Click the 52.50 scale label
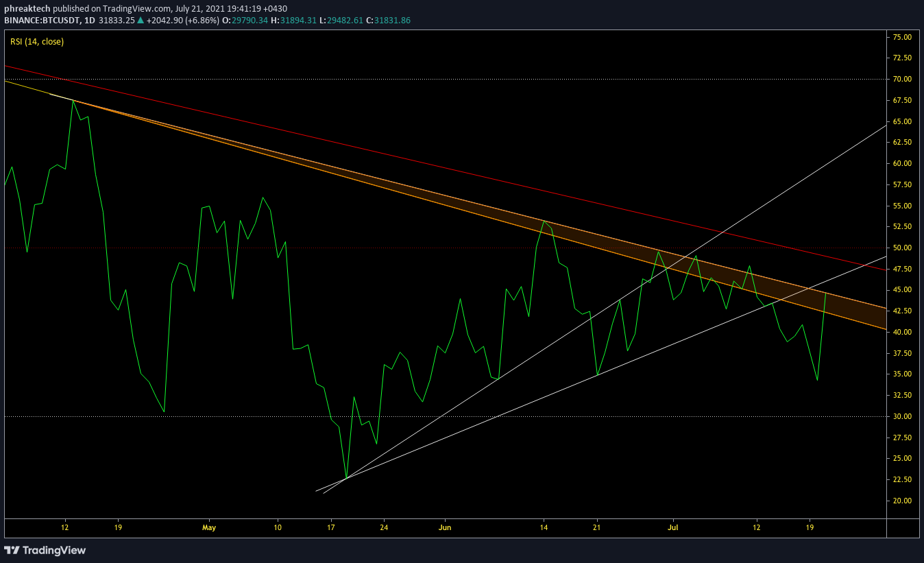This screenshot has width=924, height=563. click(901, 226)
